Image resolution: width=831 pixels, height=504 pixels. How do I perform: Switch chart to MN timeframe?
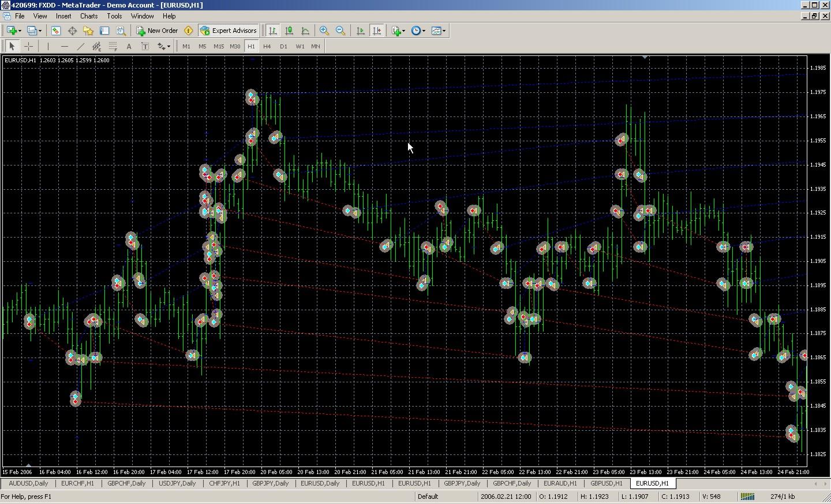click(316, 46)
